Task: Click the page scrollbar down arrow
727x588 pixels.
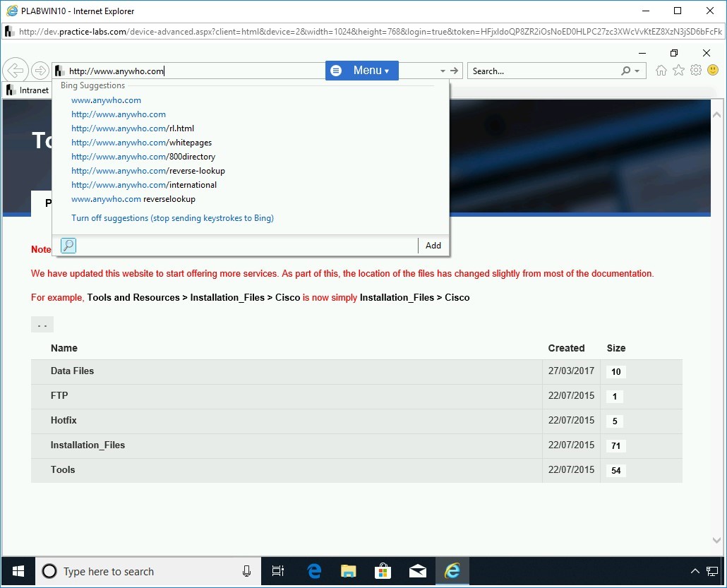Action: 716,539
